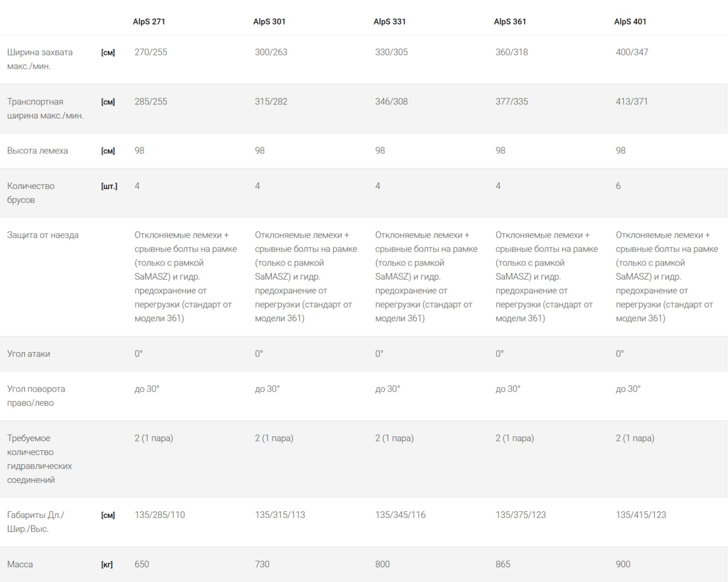Click the 413/371 transport width value
Image resolution: width=728 pixels, height=582 pixels.
631,102
